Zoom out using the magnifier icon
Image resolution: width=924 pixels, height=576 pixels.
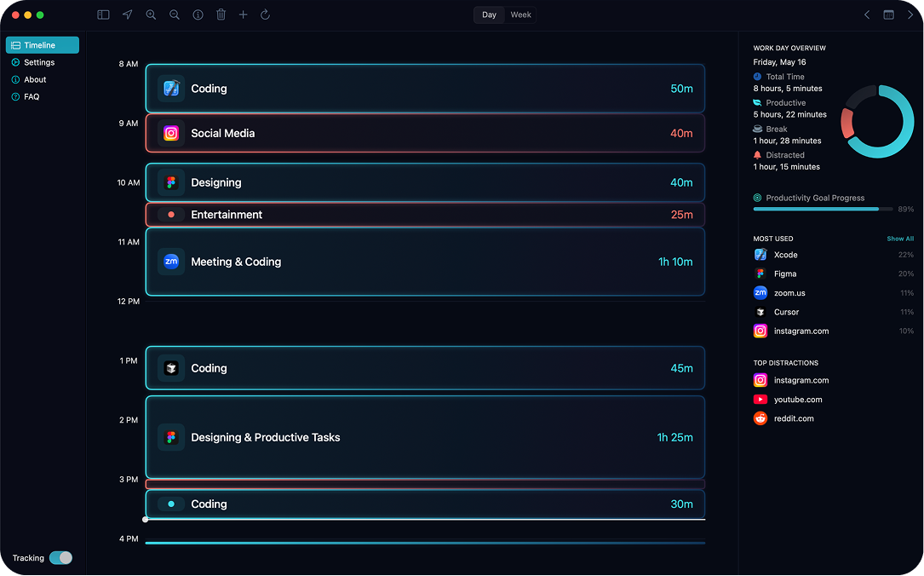pyautogui.click(x=174, y=14)
